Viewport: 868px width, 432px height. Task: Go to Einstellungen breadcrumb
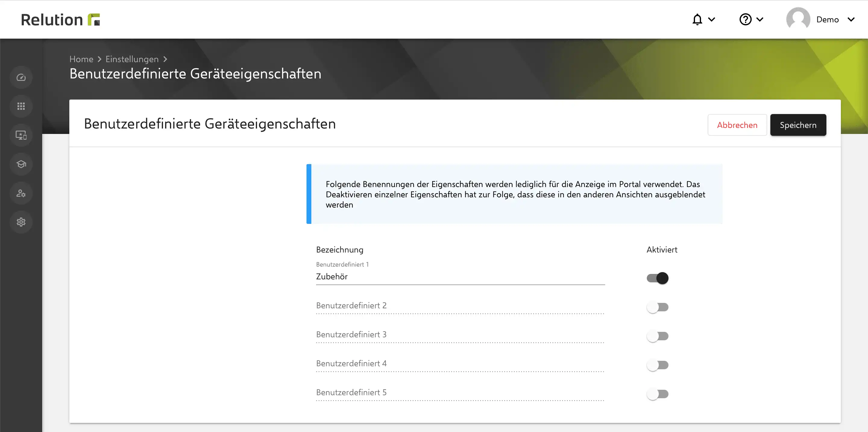(132, 59)
